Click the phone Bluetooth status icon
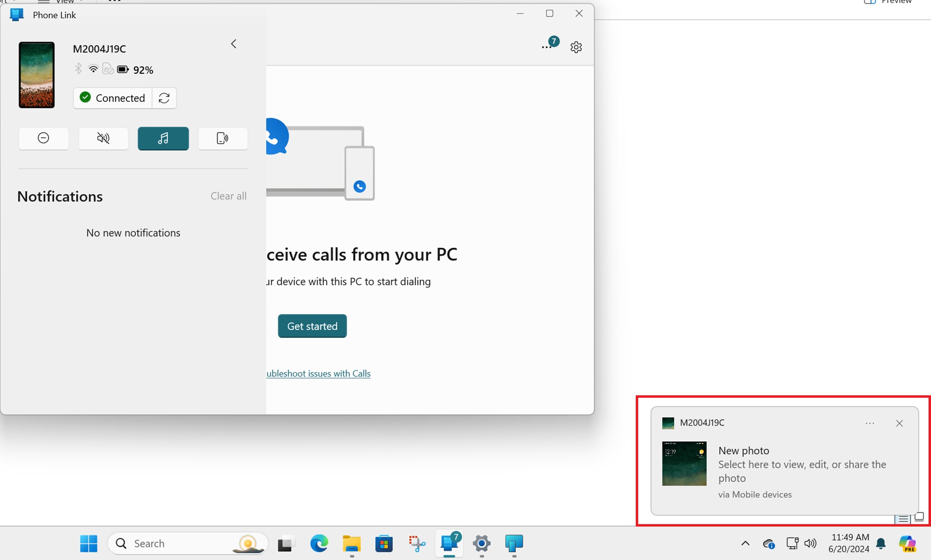This screenshot has width=931, height=560. tap(79, 69)
